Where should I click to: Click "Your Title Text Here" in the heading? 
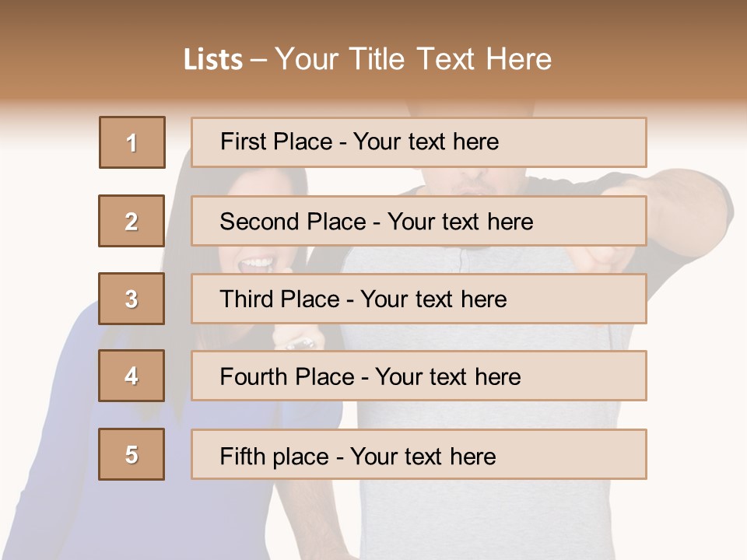point(413,60)
